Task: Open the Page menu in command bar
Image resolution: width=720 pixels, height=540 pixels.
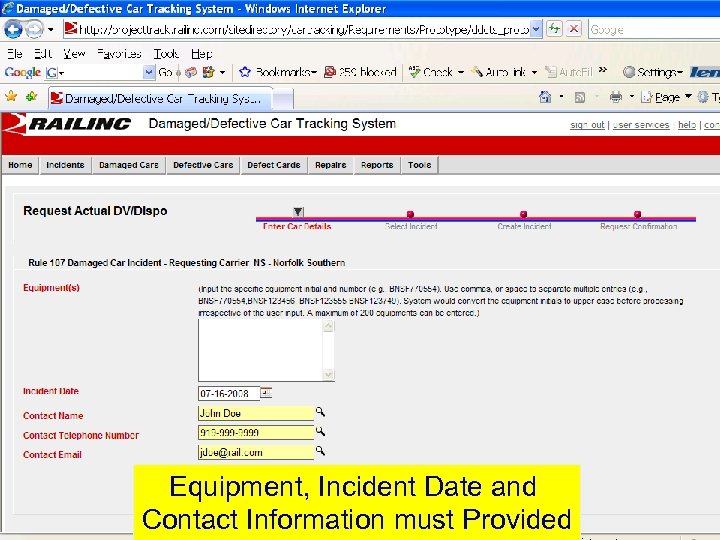Action: pos(666,97)
